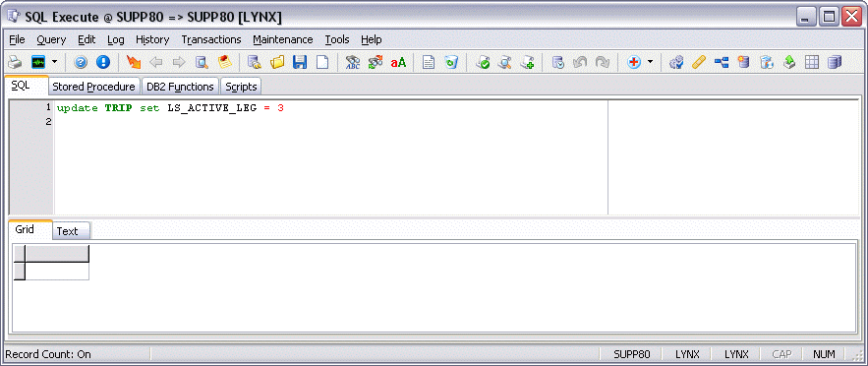Click the blue question mark help icon
This screenshot has height=366, width=868.
coord(81,63)
